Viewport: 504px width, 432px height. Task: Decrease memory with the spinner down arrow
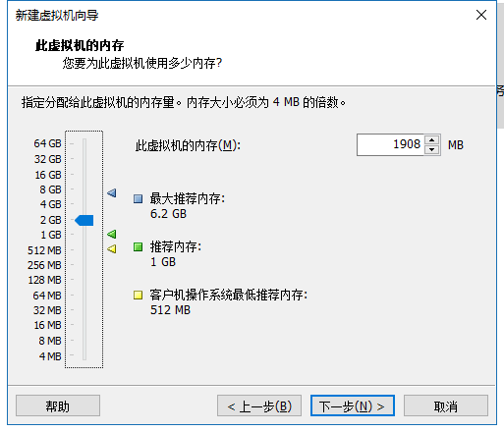432,149
